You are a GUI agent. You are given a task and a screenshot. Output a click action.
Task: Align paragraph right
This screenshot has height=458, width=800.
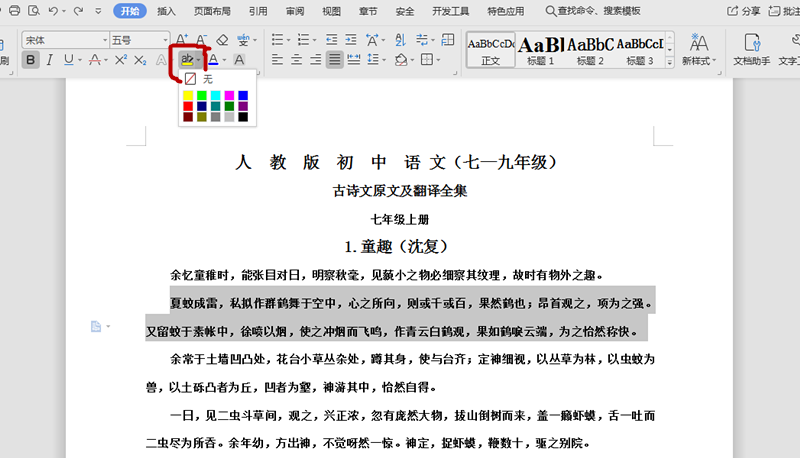pos(315,60)
